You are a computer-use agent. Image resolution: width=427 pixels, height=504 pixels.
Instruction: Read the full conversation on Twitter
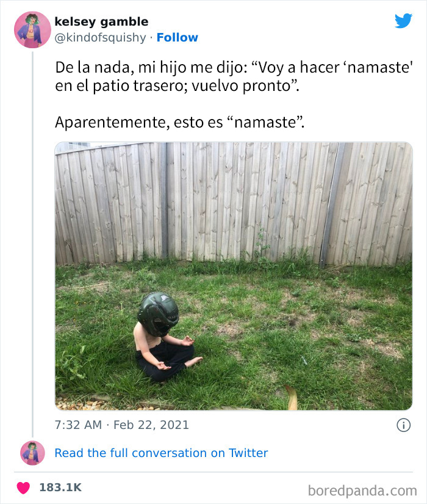(161, 453)
